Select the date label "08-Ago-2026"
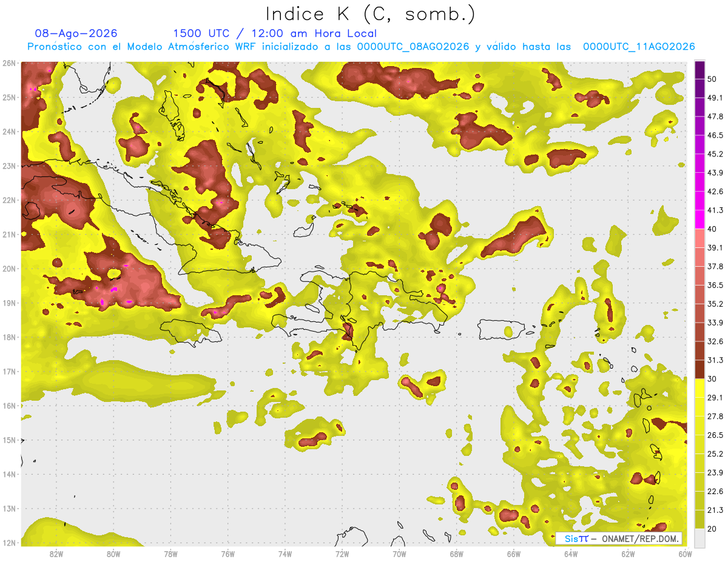The image size is (728, 562). [x=76, y=33]
